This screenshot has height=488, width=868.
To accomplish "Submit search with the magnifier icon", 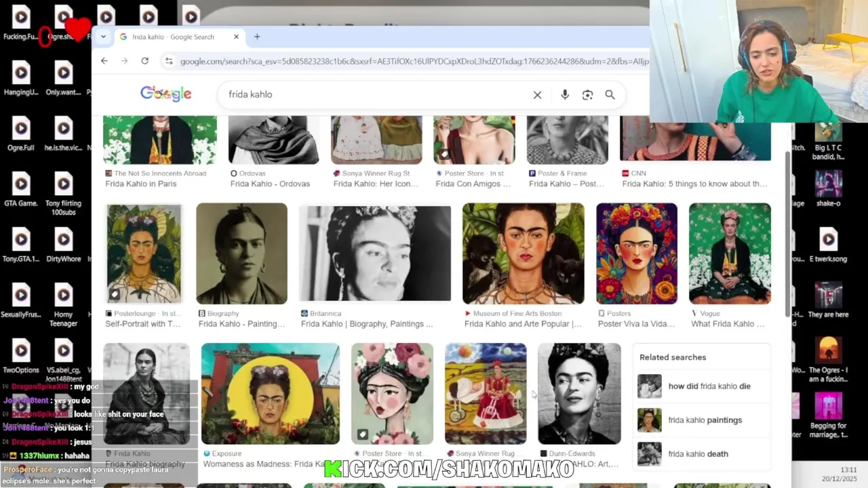I will pos(610,95).
